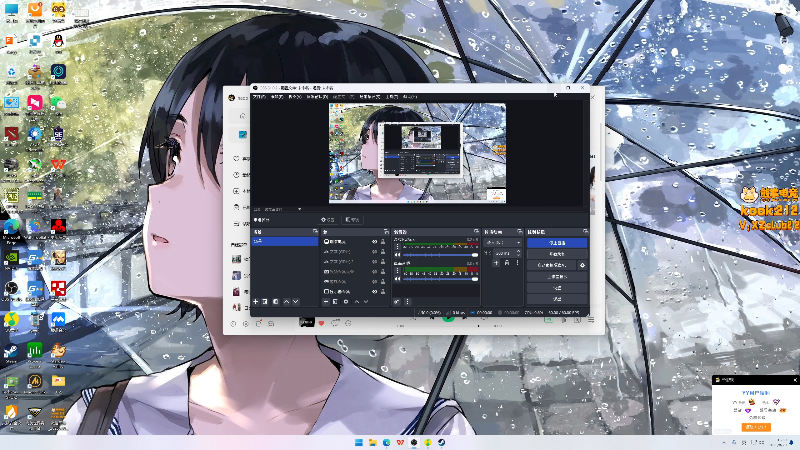The width and height of the screenshot is (800, 450).
Task: Toggle visibility of the first source in the list
Action: 374,242
